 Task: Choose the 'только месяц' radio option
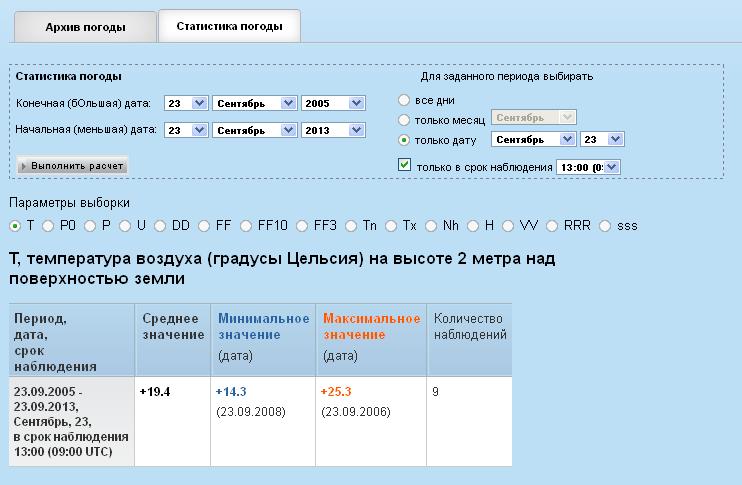tap(404, 119)
